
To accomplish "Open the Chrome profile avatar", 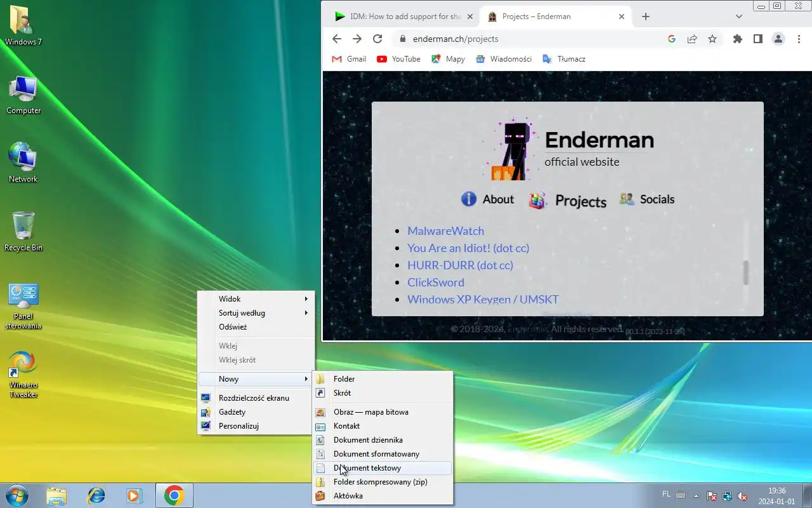I will (778, 39).
